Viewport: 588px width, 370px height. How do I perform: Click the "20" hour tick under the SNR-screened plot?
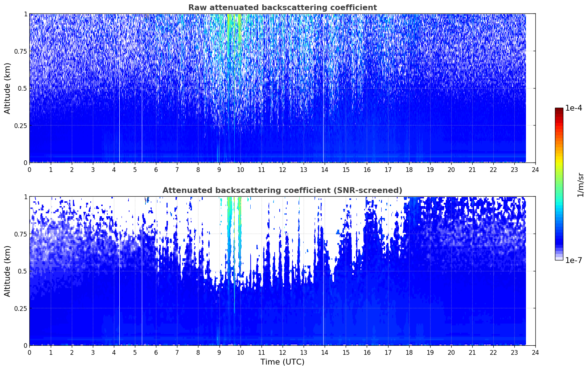click(x=451, y=352)
